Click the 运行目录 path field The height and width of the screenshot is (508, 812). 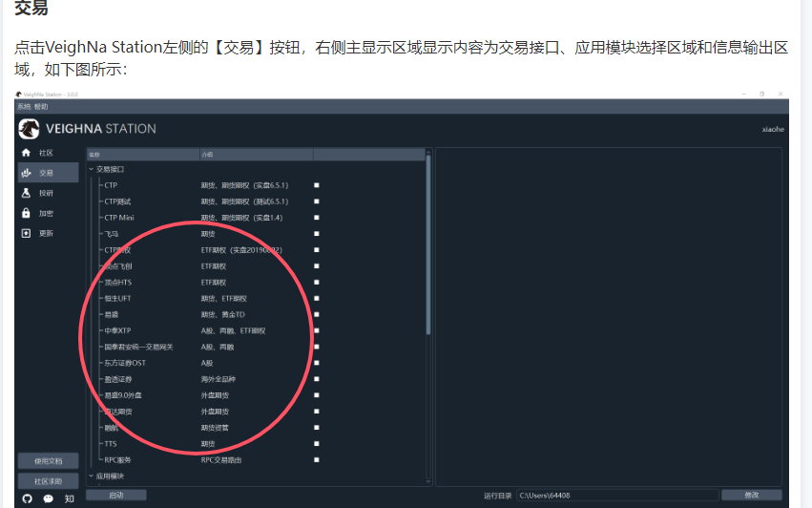pos(617,496)
